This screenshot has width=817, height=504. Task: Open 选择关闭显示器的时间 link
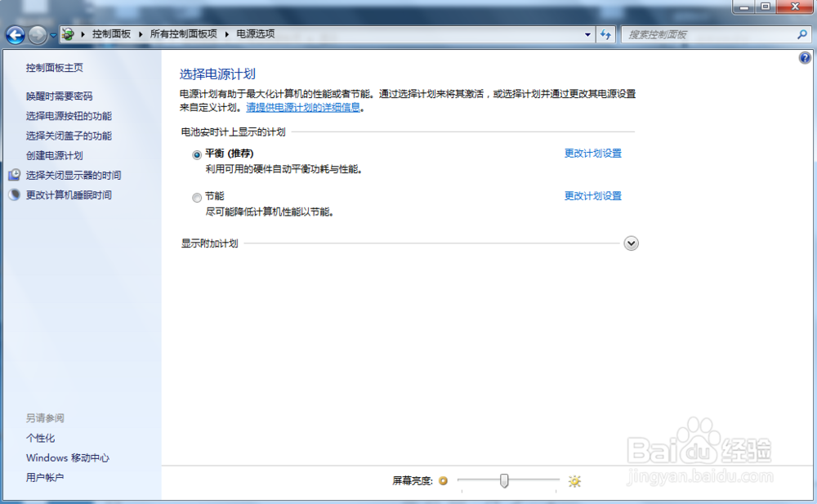(x=74, y=176)
